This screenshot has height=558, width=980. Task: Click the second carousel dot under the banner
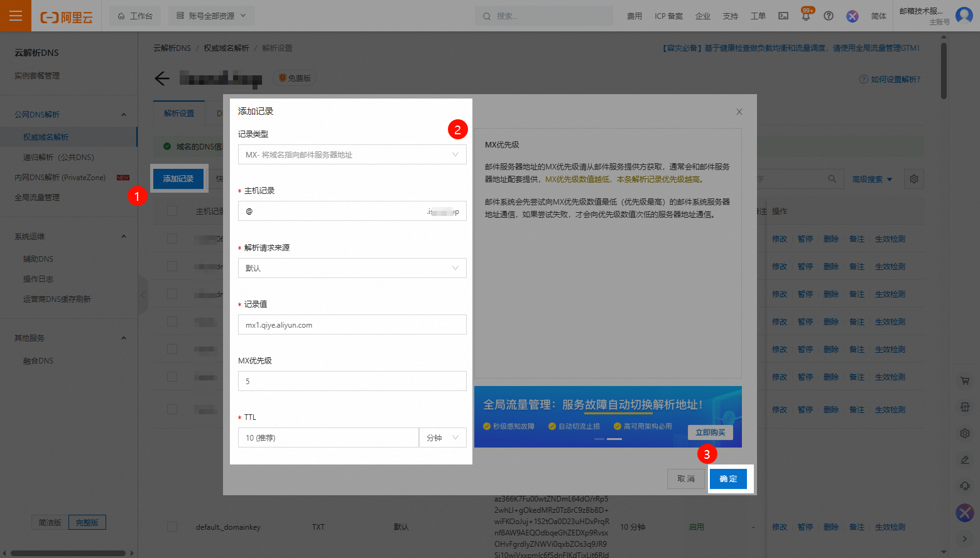click(614, 439)
